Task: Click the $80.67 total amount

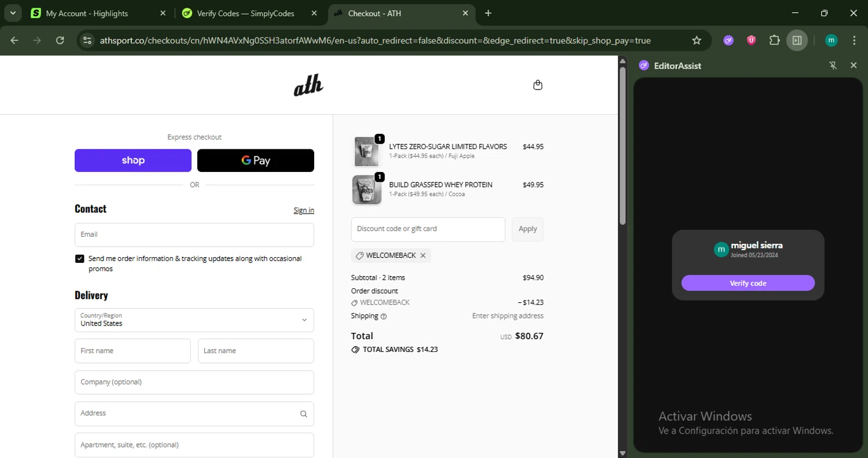Action: coord(529,336)
